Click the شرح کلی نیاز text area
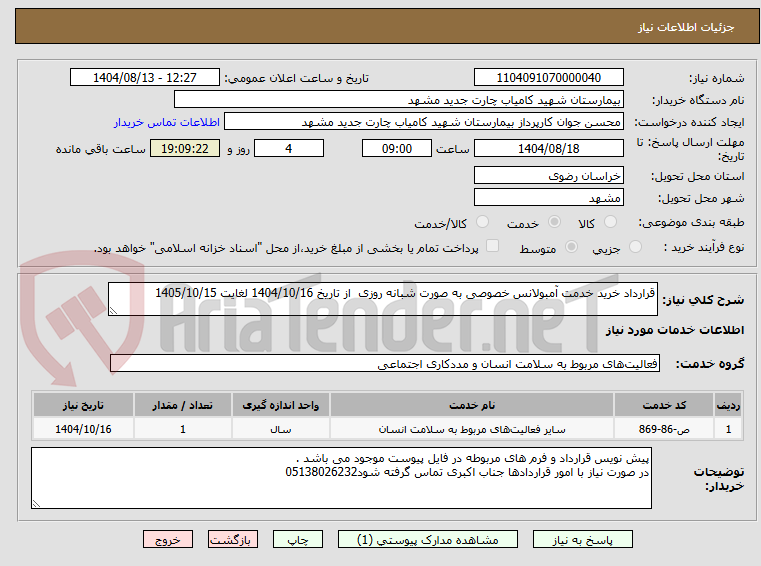 [x=382, y=299]
